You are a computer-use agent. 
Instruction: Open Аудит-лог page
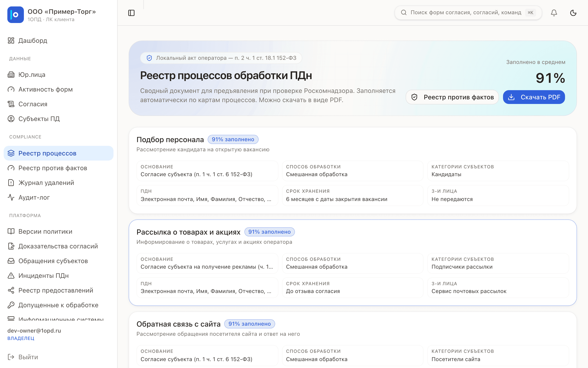(x=59, y=197)
